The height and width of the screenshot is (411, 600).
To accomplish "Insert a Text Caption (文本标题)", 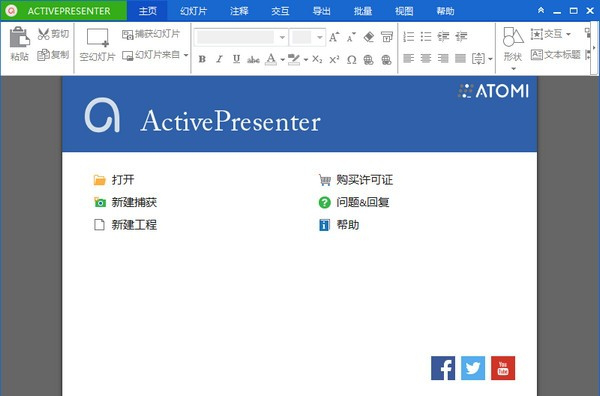I will pyautogui.click(x=555, y=55).
